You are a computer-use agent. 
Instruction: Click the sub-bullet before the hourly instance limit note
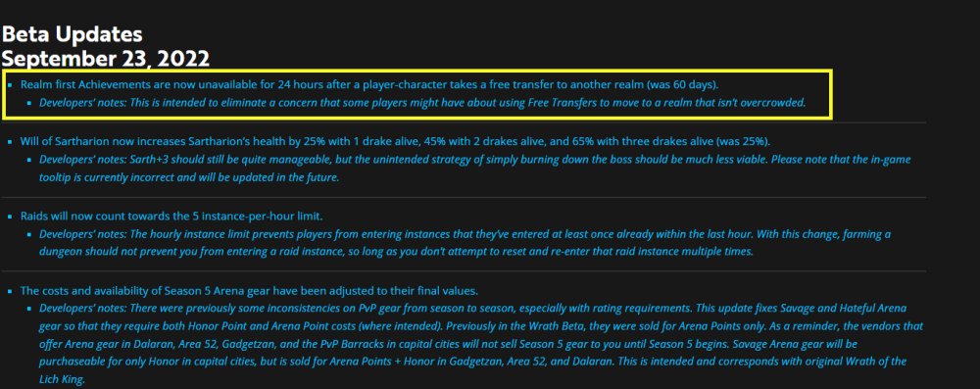tap(29, 234)
